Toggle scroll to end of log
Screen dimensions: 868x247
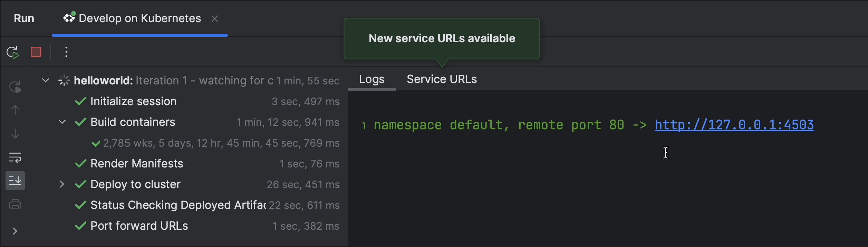tap(15, 181)
